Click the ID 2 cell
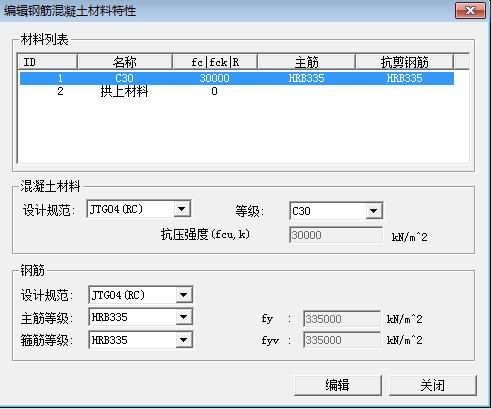This screenshot has height=409, width=491. (60, 91)
